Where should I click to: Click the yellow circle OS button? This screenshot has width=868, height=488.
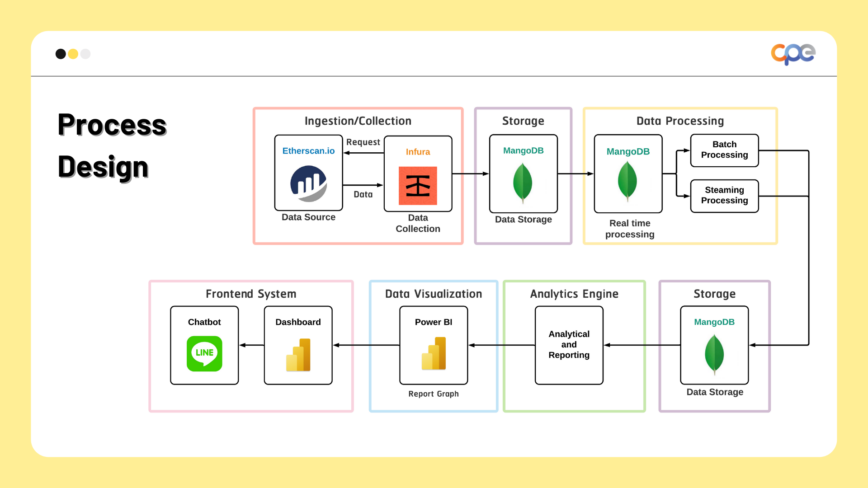pos(73,53)
